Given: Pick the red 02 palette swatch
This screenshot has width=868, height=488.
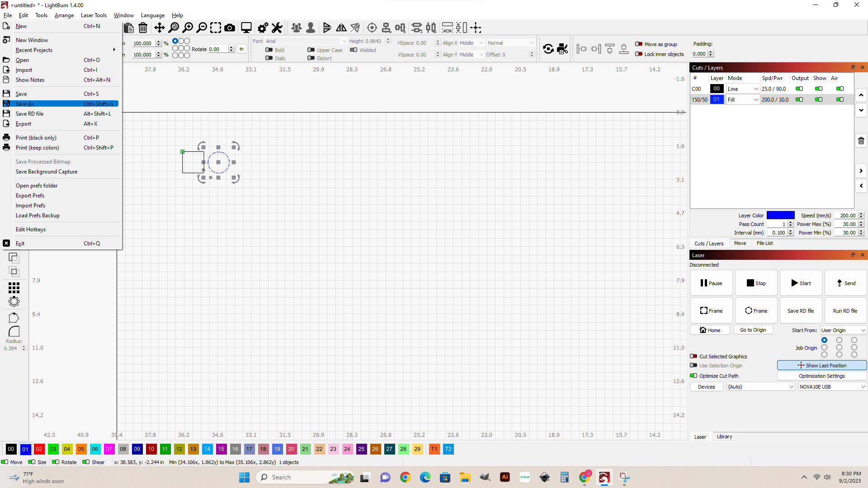Looking at the screenshot, I should click(39, 449).
